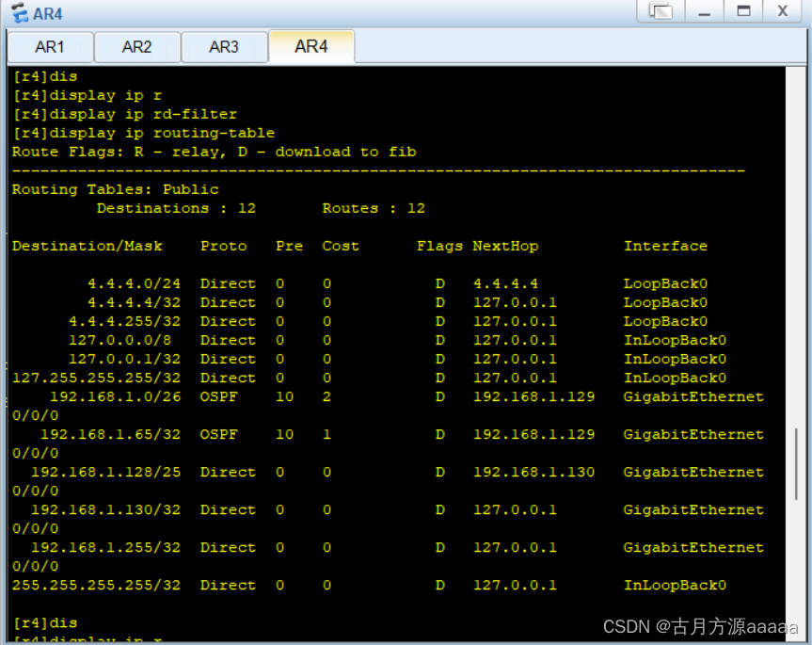Viewport: 812px width, 645px height.
Task: Click destination 4.4.4.0/24
Action: pyautogui.click(x=135, y=284)
